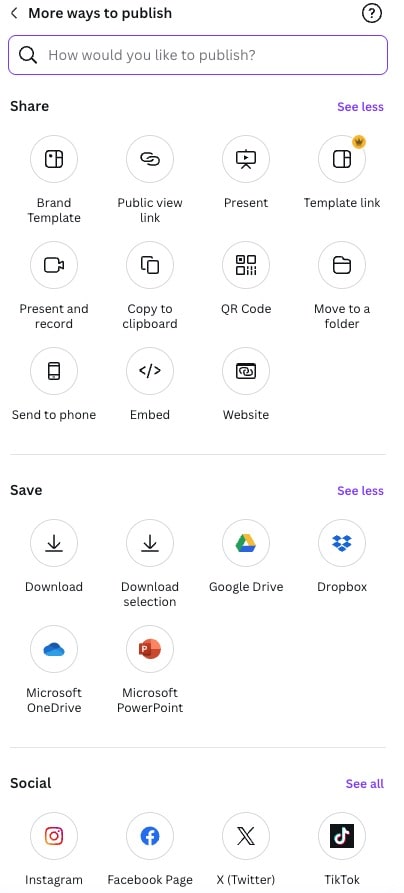Click the Download selection icon
This screenshot has height=893, width=404.
point(150,543)
